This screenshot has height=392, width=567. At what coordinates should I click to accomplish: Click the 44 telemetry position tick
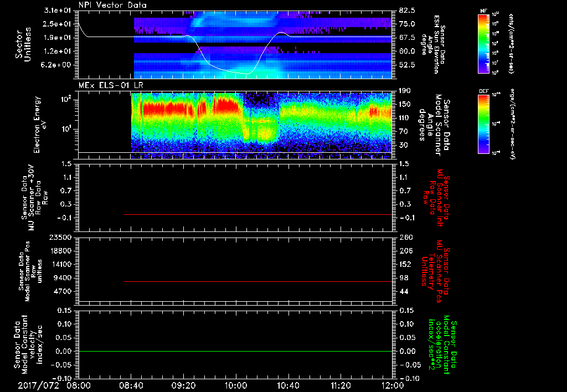tap(403, 291)
